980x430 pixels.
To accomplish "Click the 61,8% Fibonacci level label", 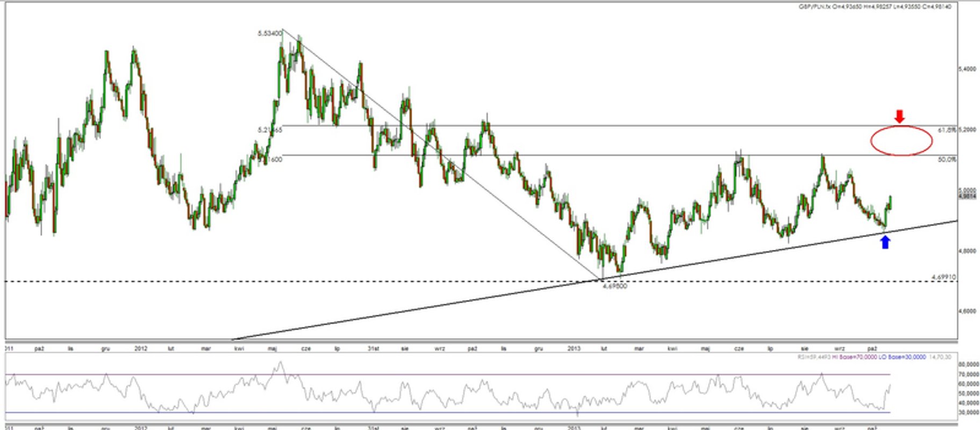I will 947,130.
